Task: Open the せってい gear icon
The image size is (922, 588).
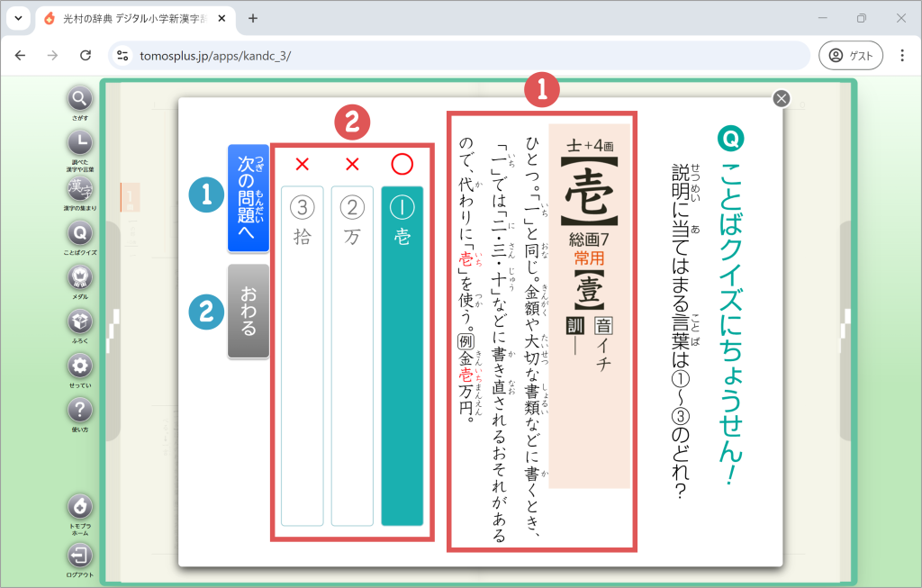Action: point(80,366)
